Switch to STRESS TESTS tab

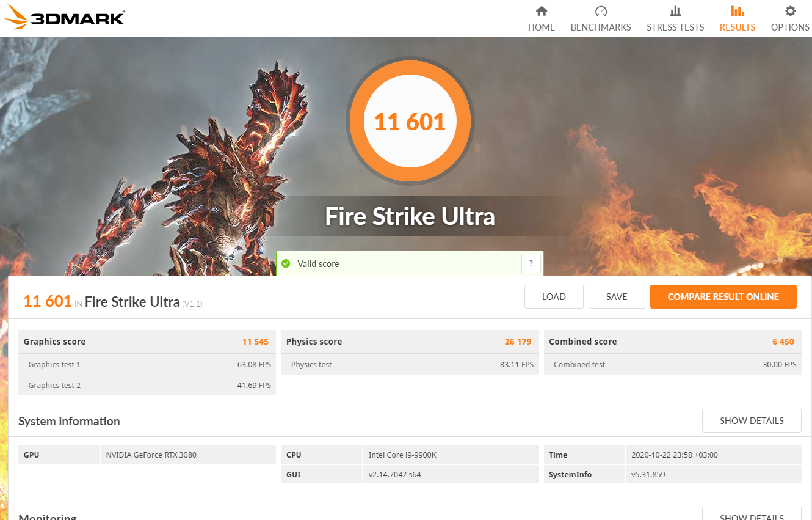(x=675, y=27)
